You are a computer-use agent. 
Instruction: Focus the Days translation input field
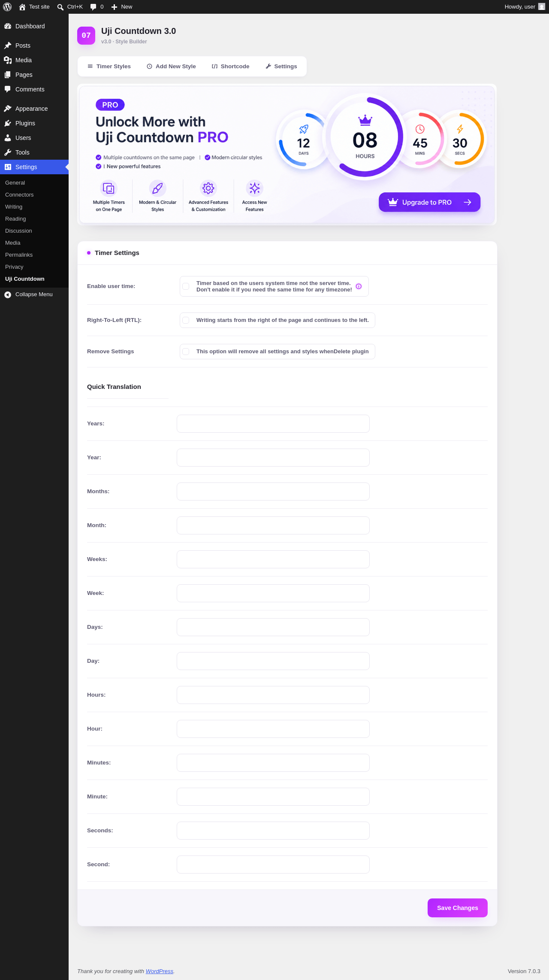(273, 627)
